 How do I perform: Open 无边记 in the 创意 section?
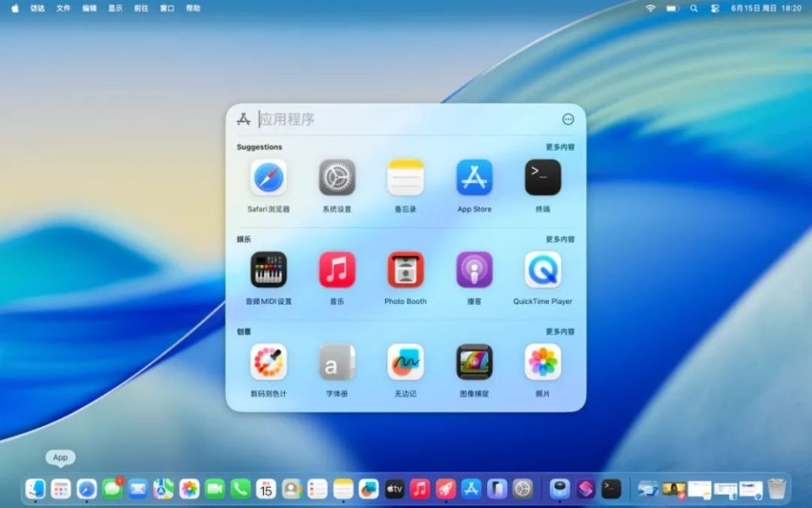coord(405,362)
